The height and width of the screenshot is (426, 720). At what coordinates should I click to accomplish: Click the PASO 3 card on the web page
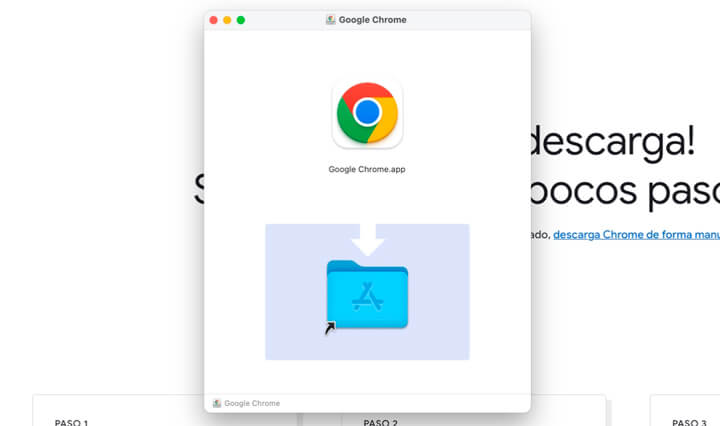tap(685, 410)
